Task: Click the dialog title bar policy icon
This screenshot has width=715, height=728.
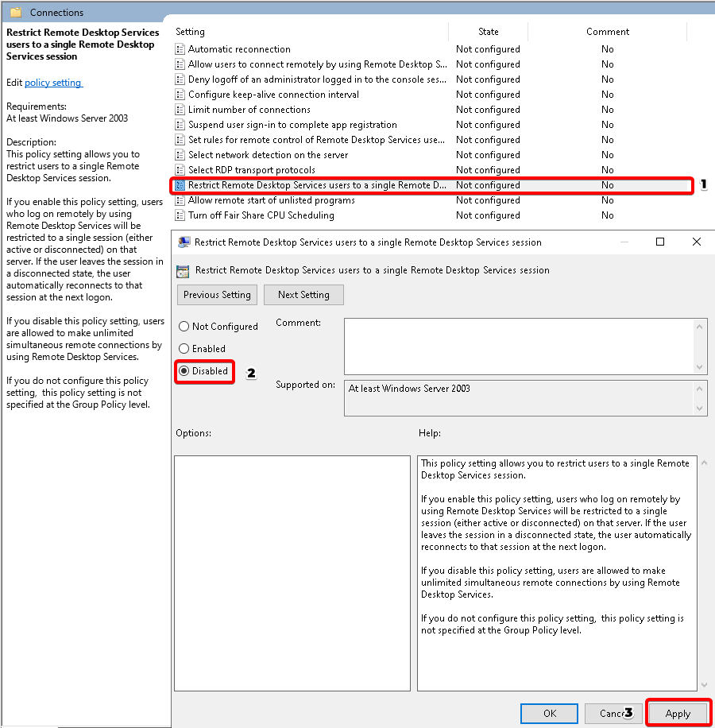Action: (184, 242)
